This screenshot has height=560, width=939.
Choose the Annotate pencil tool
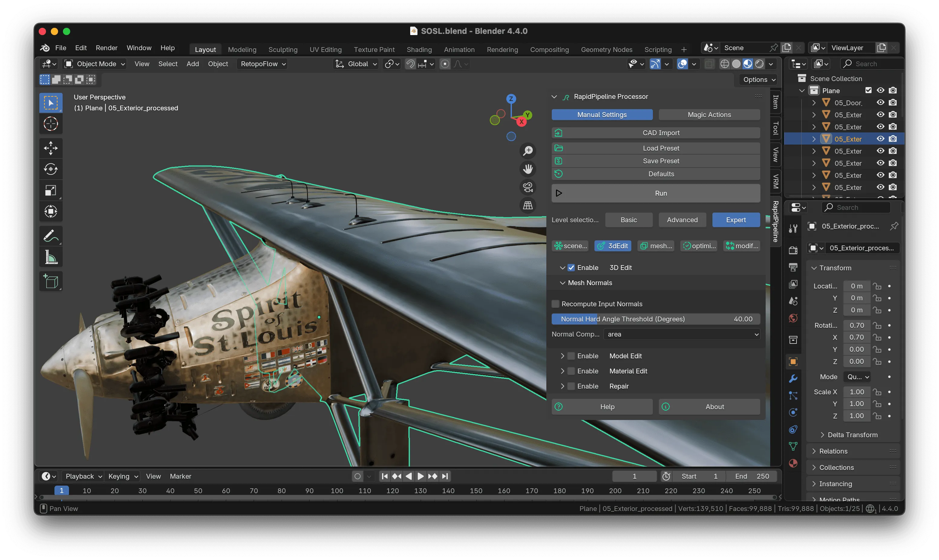[51, 236]
